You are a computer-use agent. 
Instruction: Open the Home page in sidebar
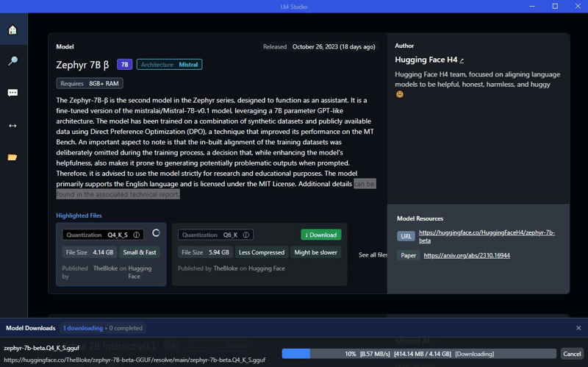[x=12, y=30]
